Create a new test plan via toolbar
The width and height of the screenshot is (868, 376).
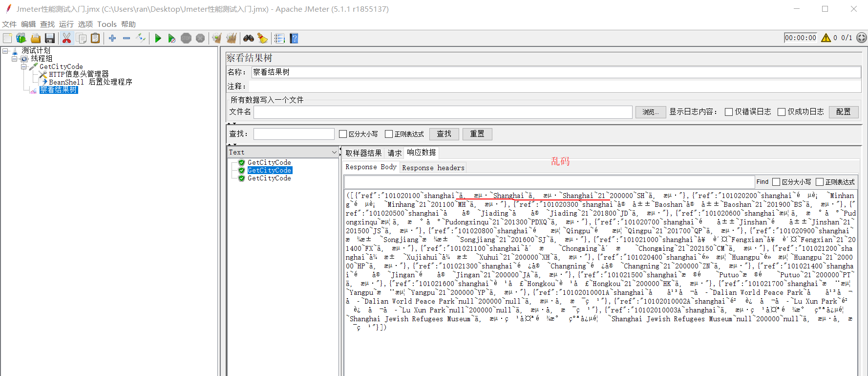tap(7, 38)
